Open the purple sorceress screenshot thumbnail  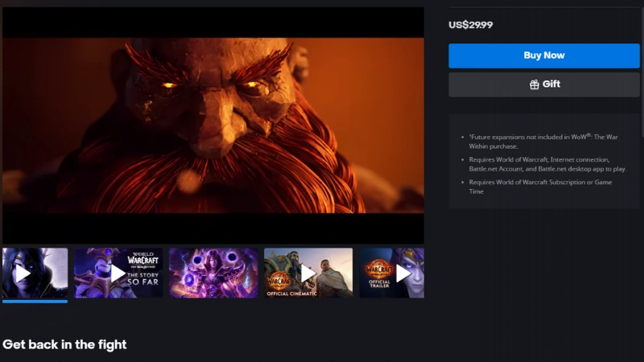213,273
